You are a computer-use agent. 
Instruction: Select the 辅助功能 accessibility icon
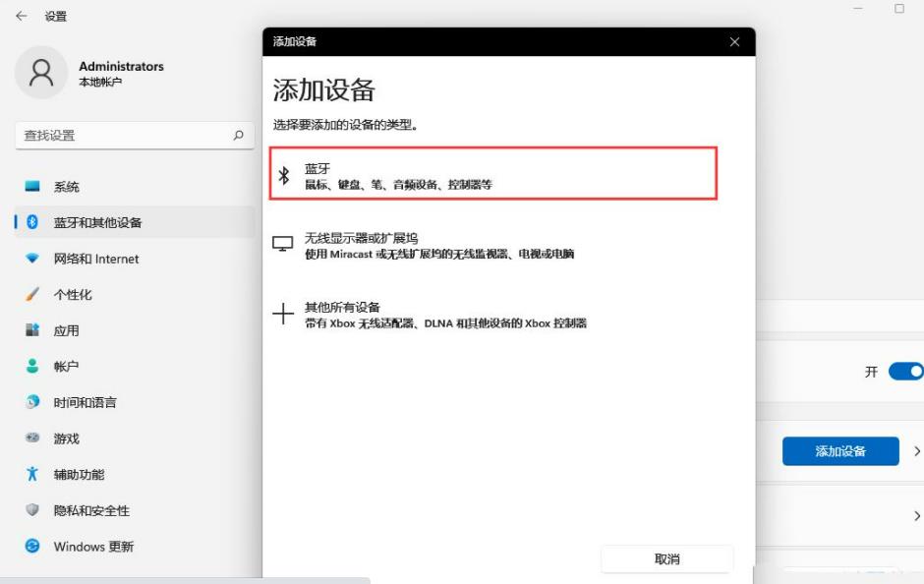(x=33, y=475)
